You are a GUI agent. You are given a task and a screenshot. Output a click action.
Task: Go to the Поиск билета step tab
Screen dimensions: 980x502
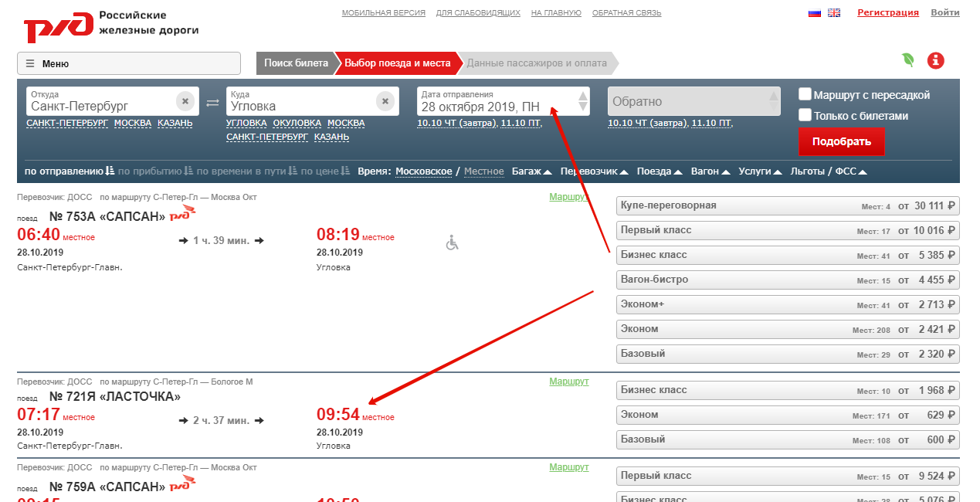point(296,63)
